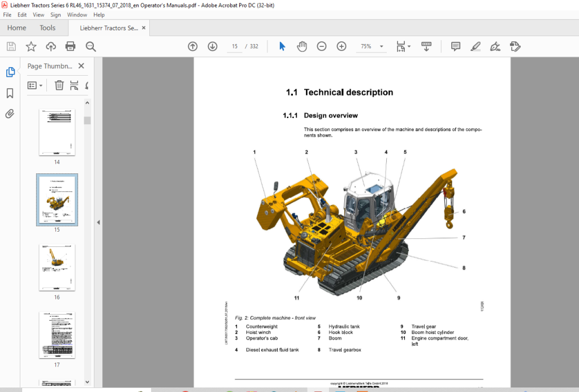Open the find text magnifier icon
This screenshot has height=392, width=579.
[90, 46]
